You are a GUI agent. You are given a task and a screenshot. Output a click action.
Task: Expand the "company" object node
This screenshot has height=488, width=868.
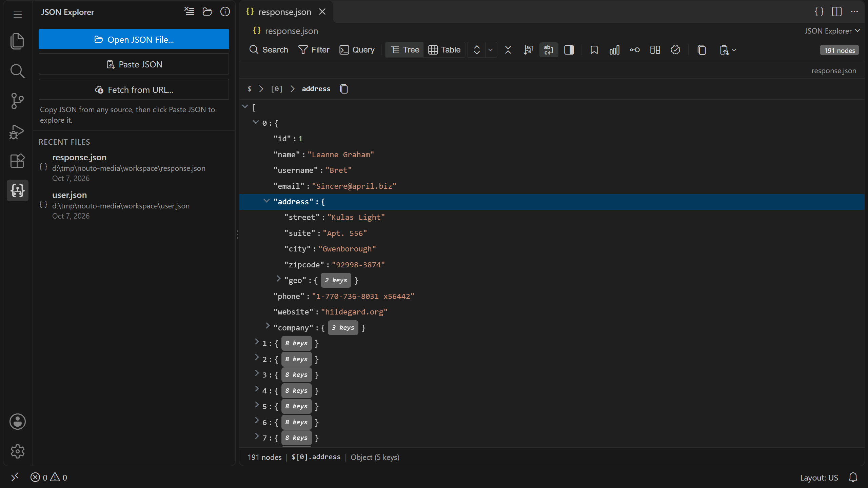268,326
